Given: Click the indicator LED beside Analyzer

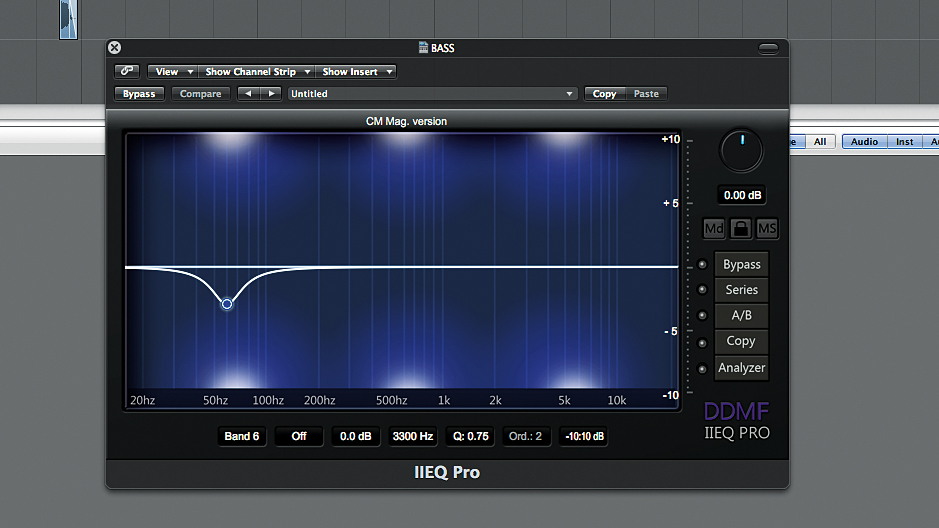Looking at the screenshot, I should 702,369.
